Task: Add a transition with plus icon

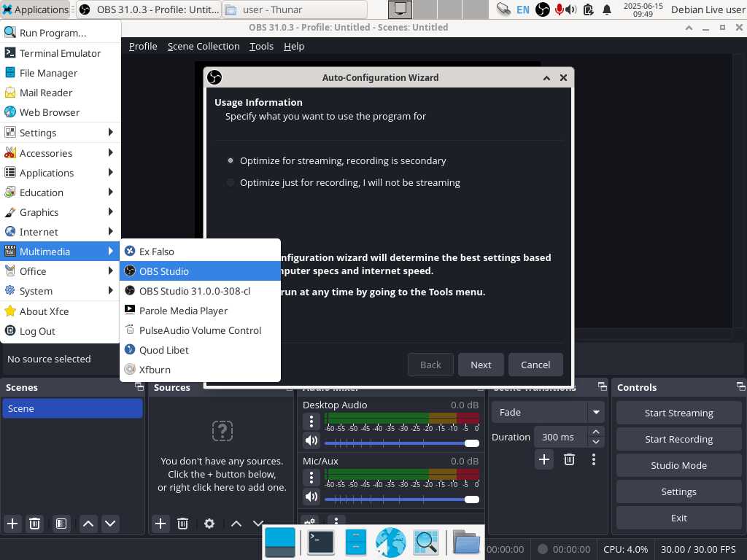Action: coord(544,459)
